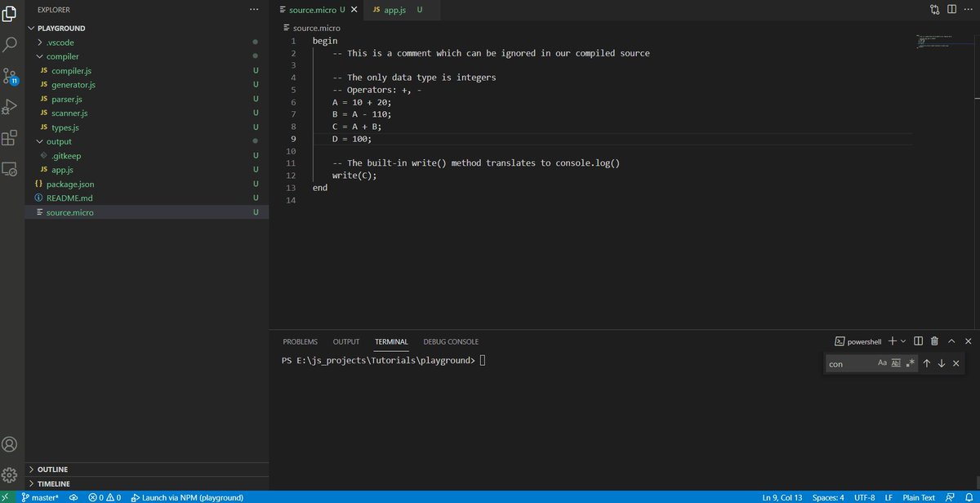Open Explorer panel more actions menu
The height and width of the screenshot is (503, 980).
(254, 10)
